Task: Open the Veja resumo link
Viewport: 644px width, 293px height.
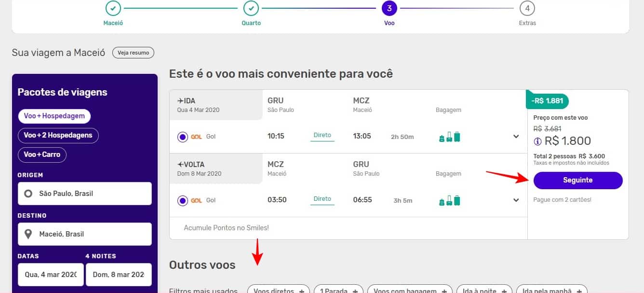Action: [133, 53]
